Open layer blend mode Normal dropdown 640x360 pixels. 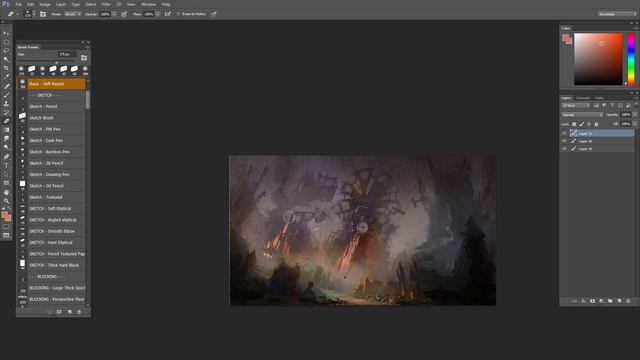pyautogui.click(x=582, y=115)
